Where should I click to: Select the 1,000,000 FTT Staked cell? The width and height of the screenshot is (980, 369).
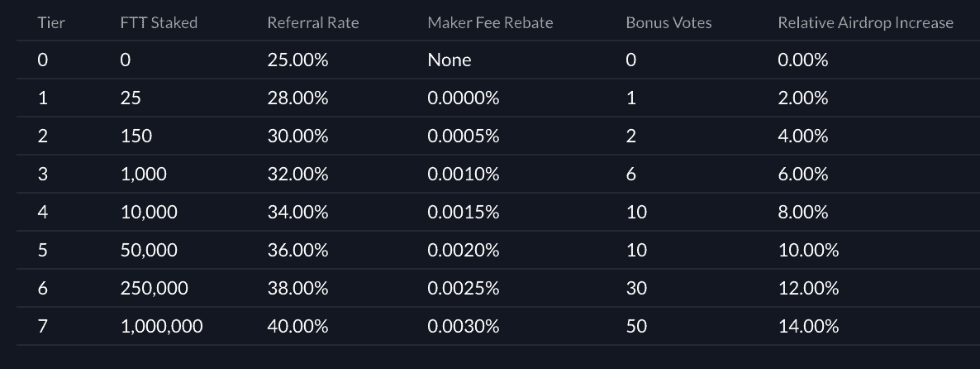pos(161,326)
